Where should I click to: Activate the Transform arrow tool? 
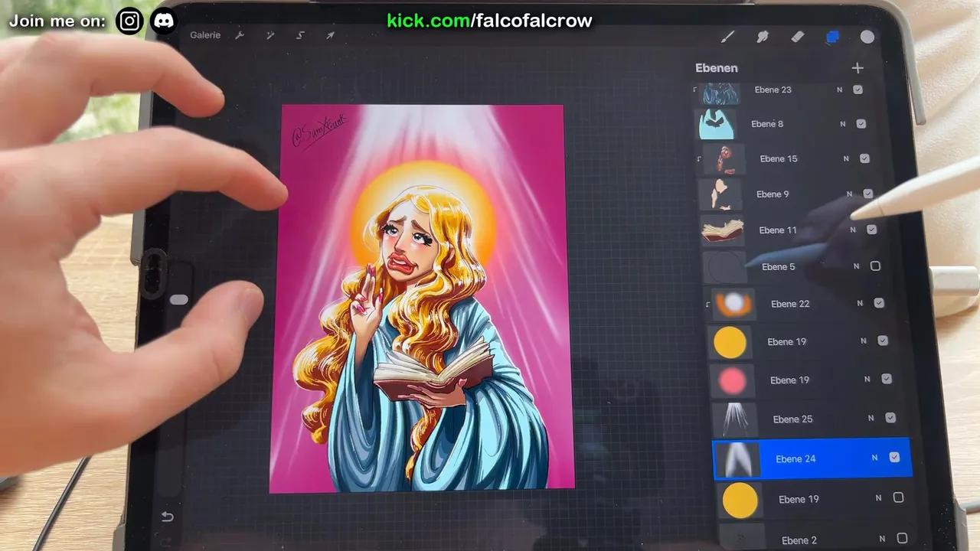point(330,35)
